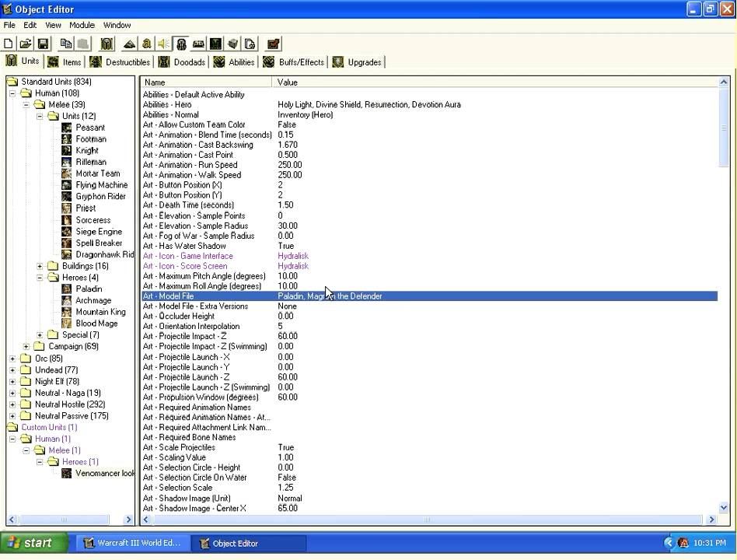The height and width of the screenshot is (560, 737).
Task: Open the Import Manager toolbar icon
Action: point(250,44)
